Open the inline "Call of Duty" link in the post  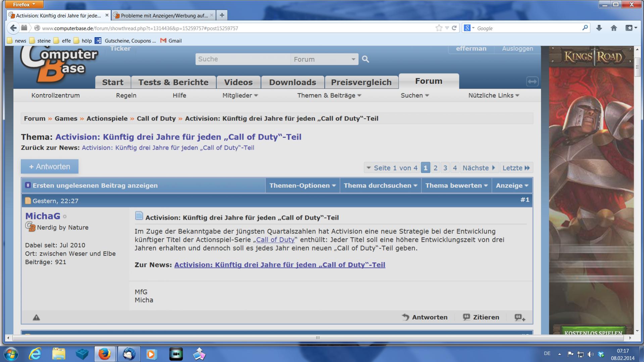[x=275, y=240]
